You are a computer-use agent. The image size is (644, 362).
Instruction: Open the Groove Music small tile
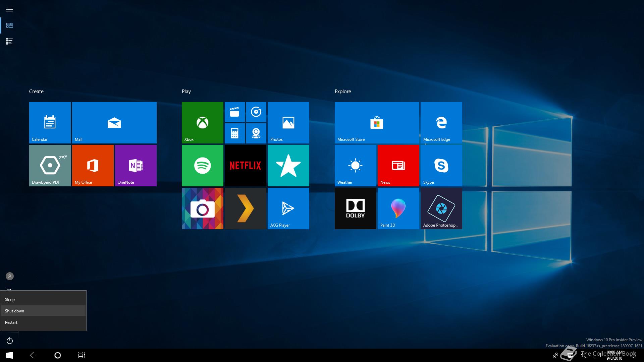[x=256, y=112]
